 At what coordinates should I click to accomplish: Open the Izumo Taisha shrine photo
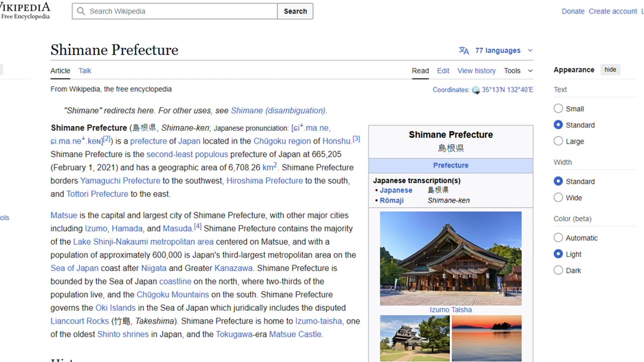(x=451, y=258)
